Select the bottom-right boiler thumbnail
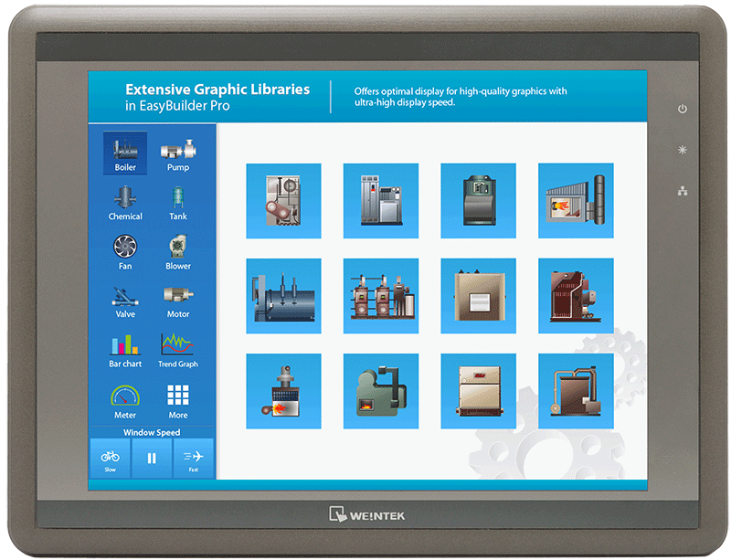 (575, 391)
